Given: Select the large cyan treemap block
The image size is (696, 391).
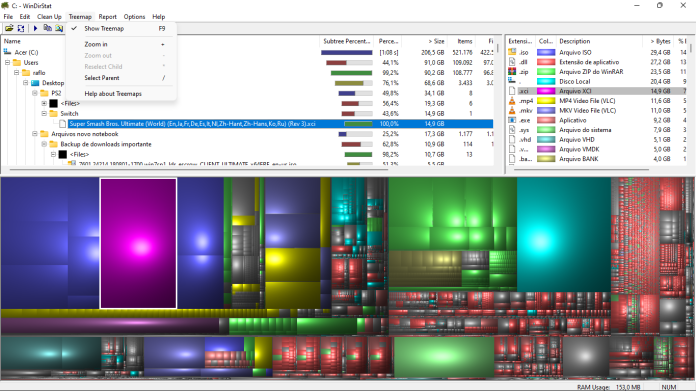Looking at the screenshot, I should [563, 234].
